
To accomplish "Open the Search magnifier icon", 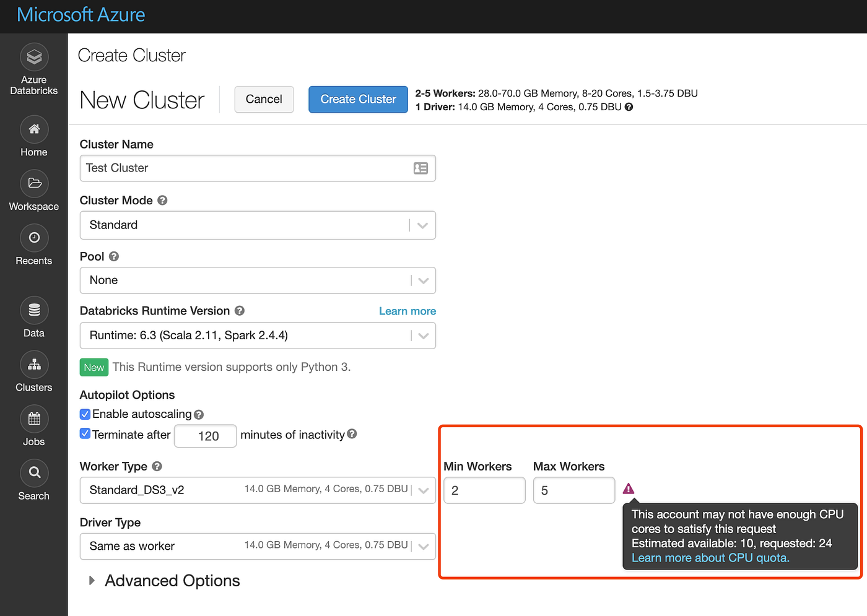I will [34, 473].
